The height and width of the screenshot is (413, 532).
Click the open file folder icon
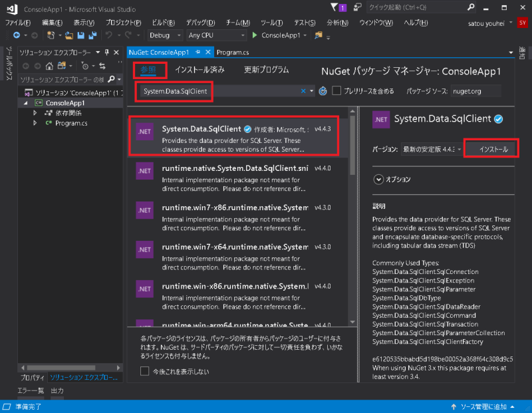[x=69, y=35]
